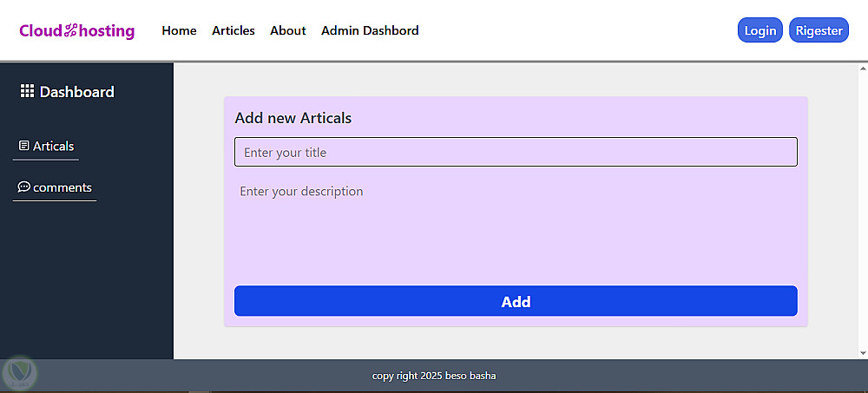The width and height of the screenshot is (868, 393).
Task: Focus the Enter your title field
Action: [x=516, y=152]
